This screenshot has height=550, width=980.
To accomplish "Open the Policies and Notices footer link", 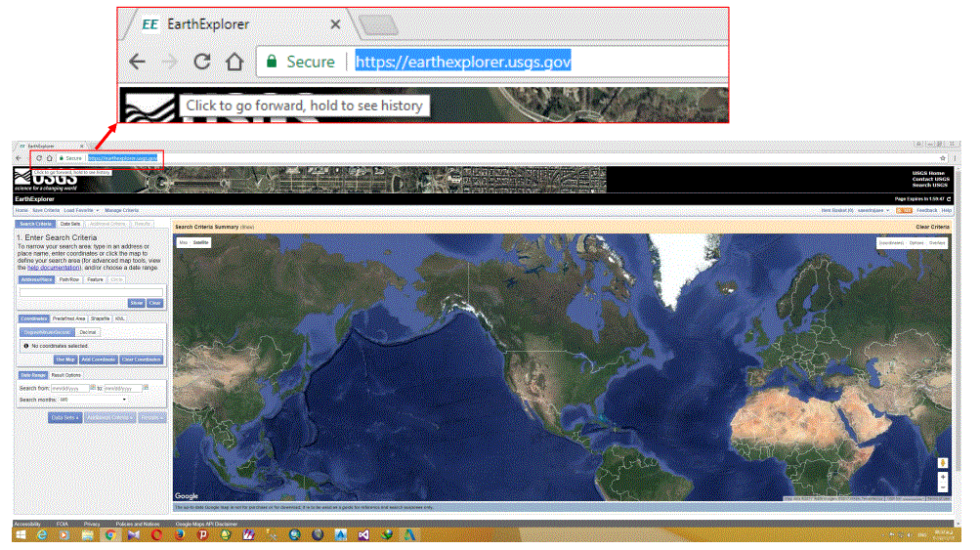I will pos(138,524).
